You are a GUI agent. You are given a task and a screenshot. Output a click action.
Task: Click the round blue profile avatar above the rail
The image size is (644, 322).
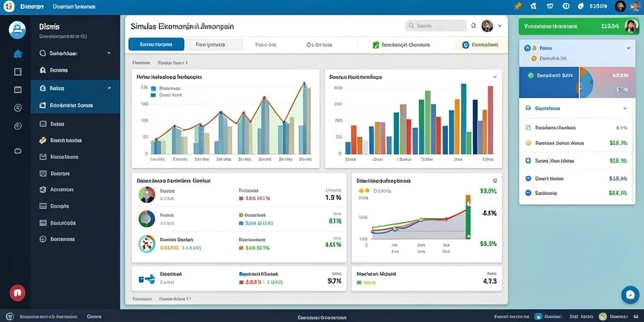(17, 30)
